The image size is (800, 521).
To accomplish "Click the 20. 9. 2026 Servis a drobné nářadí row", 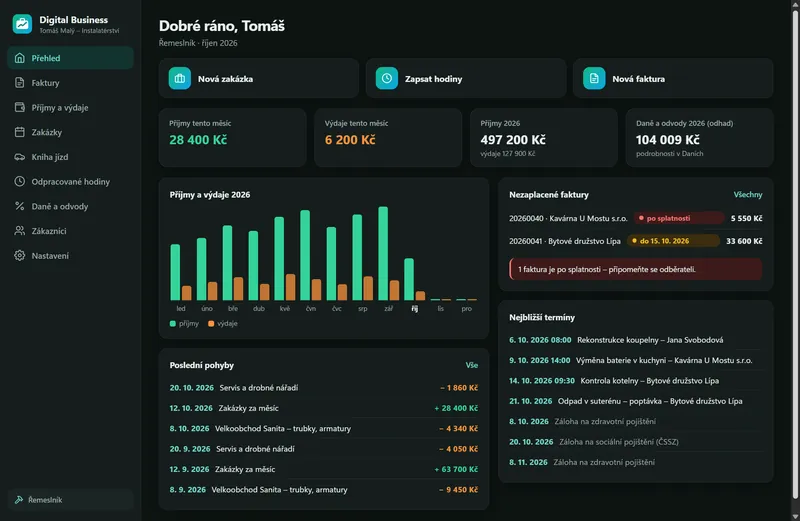I will [x=324, y=449].
